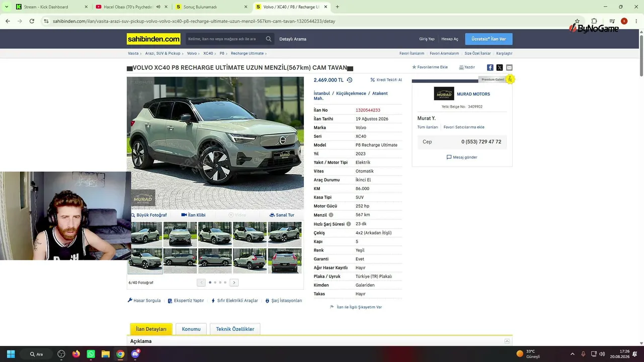
Task: Click the volume speaker icon in system tray
Action: (x=602, y=354)
